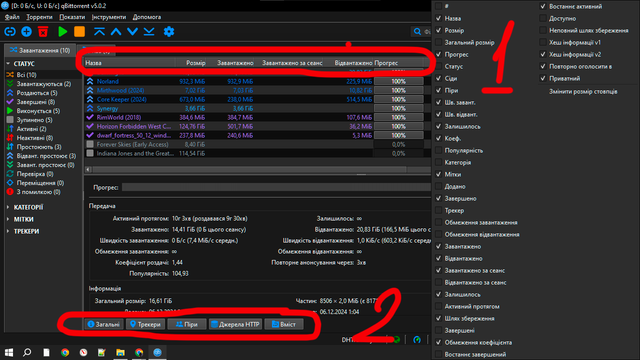The height and width of the screenshot is (360, 640).
Task: Uncheck the Приватний column checkbox
Action: click(543, 78)
